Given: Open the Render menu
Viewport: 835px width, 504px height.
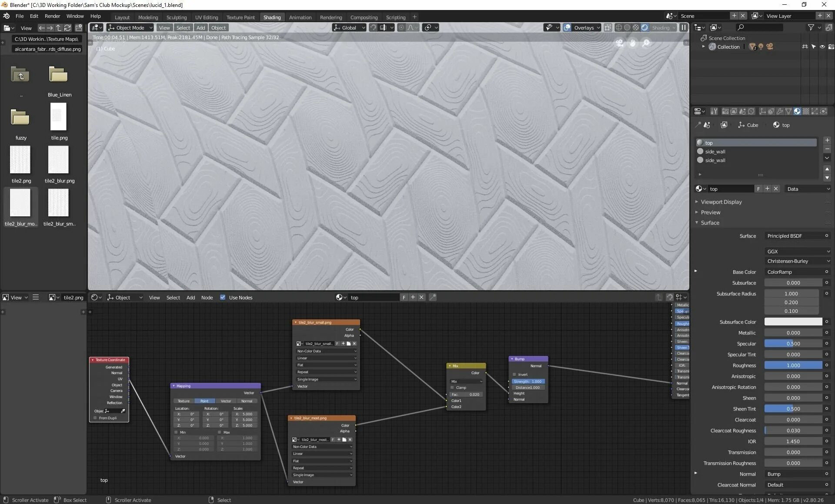Looking at the screenshot, I should click(x=52, y=16).
